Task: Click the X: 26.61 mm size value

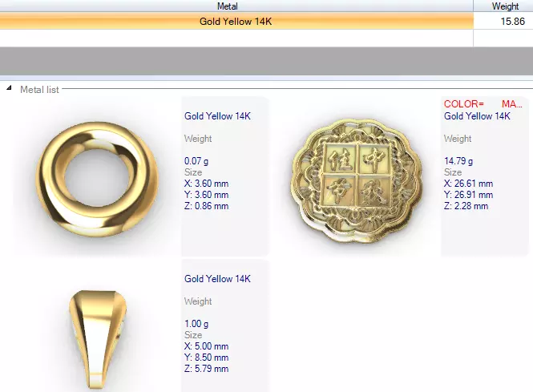Action: click(x=468, y=184)
